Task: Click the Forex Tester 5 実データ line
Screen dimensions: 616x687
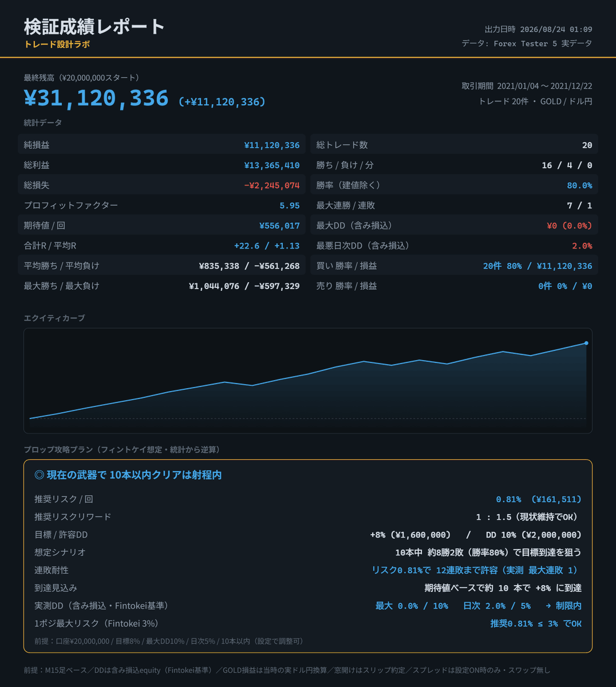Action: coord(527,44)
